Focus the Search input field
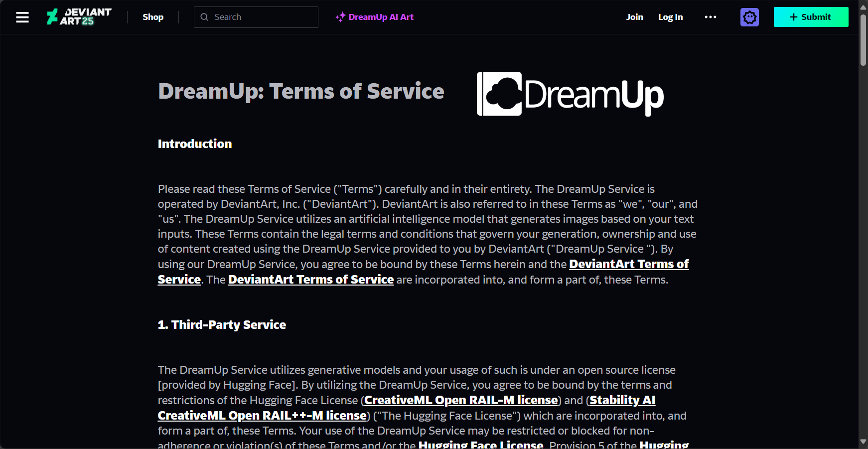The image size is (868, 449). [256, 17]
